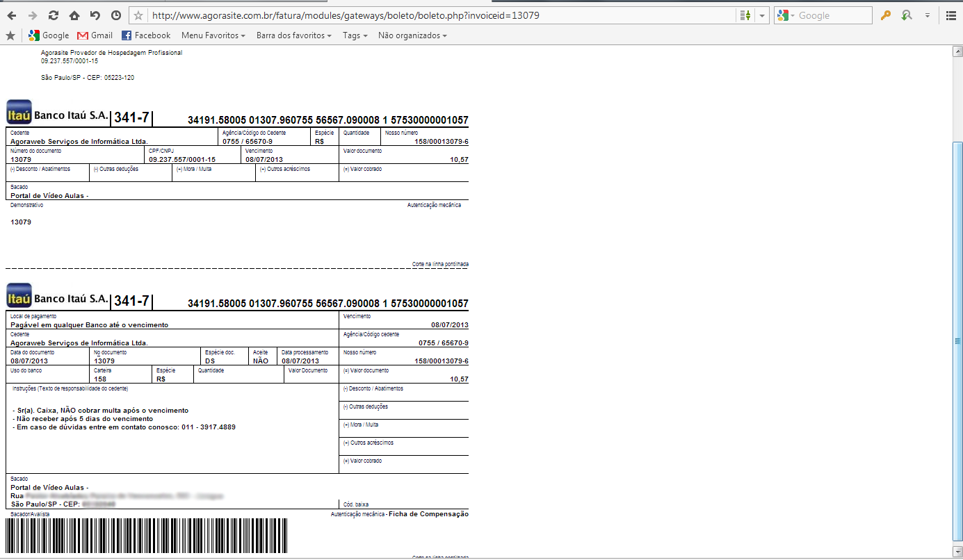Expand the Não organizados folder
The height and width of the screenshot is (560, 963).
[x=412, y=35]
